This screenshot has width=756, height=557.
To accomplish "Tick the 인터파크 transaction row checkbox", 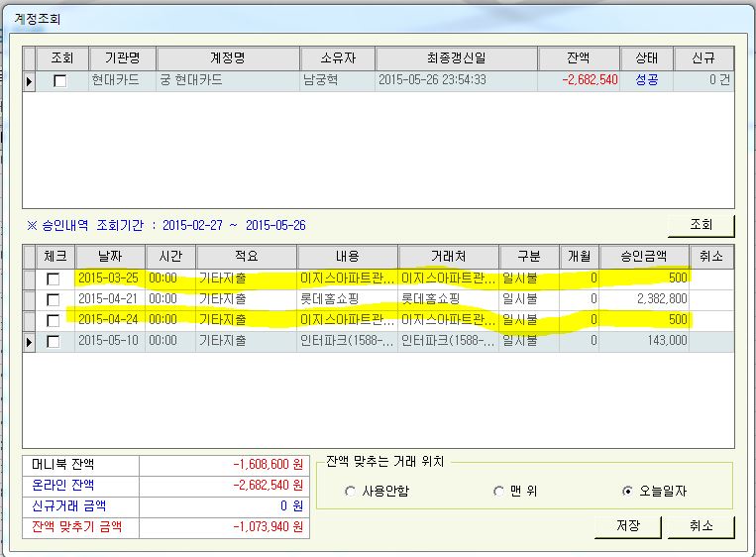I will 54,341.
